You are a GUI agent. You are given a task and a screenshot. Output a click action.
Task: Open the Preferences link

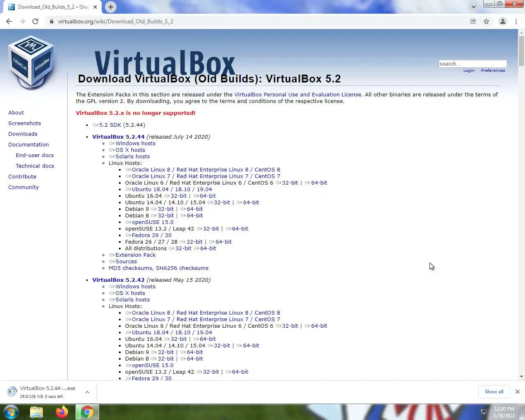click(493, 71)
